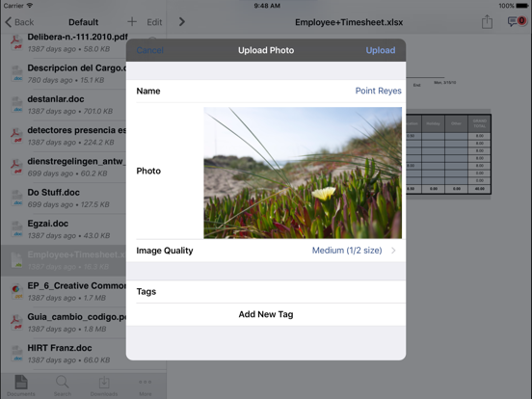532x399 pixels.
Task: Tap doc icon beside Egzai.doc
Action: pos(16,229)
